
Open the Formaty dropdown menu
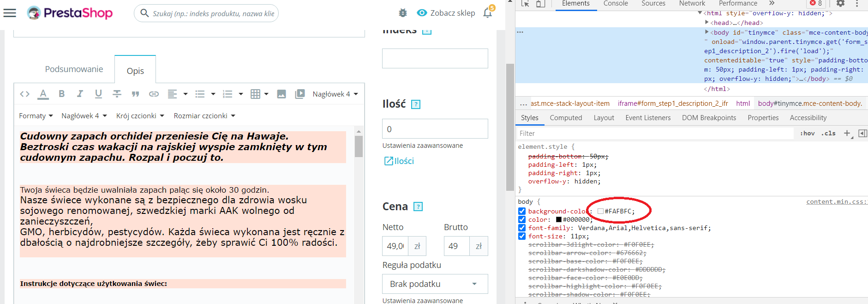36,116
